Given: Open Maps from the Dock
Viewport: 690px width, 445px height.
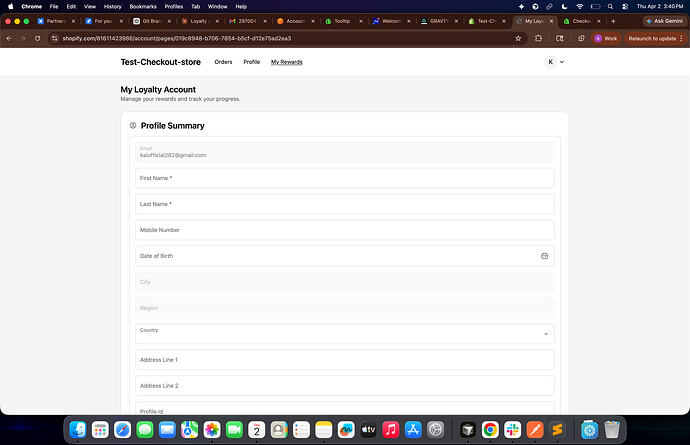Looking at the screenshot, I should (190, 430).
